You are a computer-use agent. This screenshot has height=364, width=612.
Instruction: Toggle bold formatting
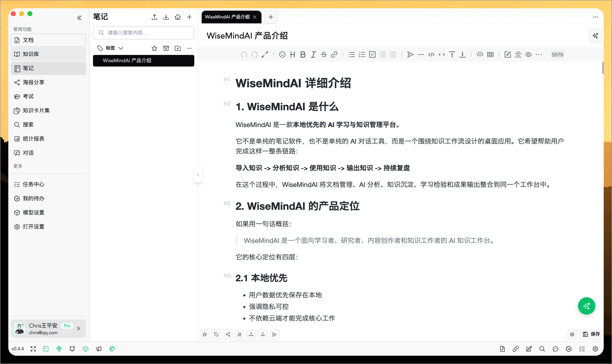(303, 55)
